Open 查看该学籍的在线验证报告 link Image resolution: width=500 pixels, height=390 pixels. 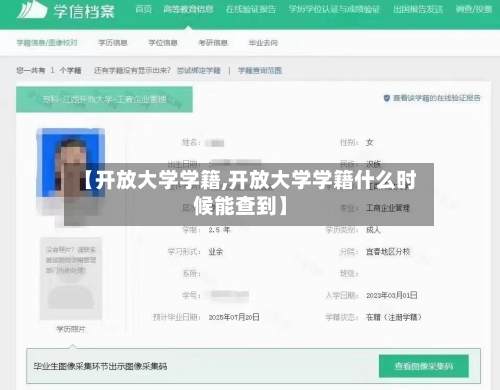[x=437, y=98]
